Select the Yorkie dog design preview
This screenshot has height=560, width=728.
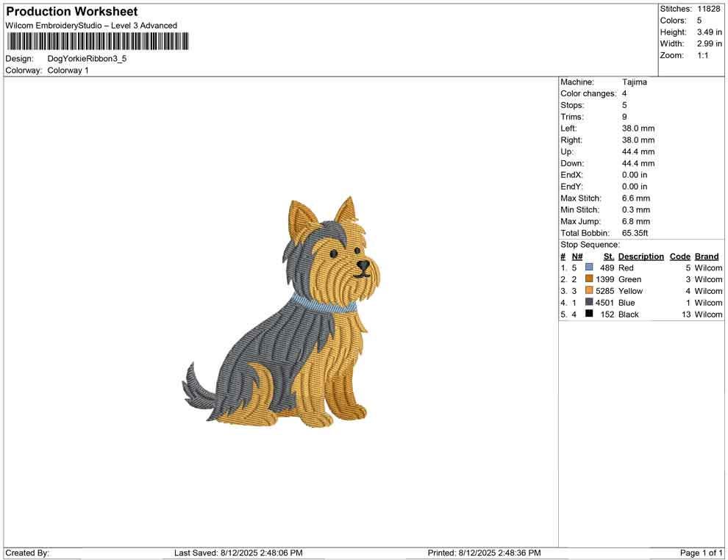coord(287,316)
